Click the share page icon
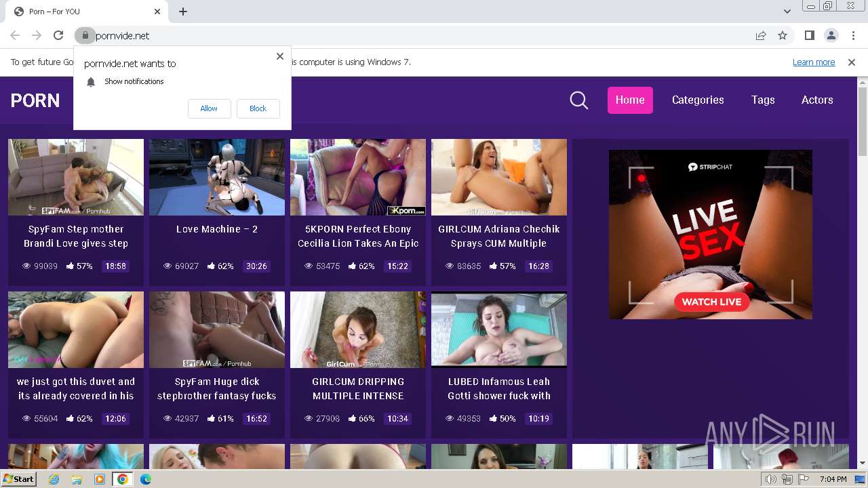The width and height of the screenshot is (868, 488). point(761,35)
